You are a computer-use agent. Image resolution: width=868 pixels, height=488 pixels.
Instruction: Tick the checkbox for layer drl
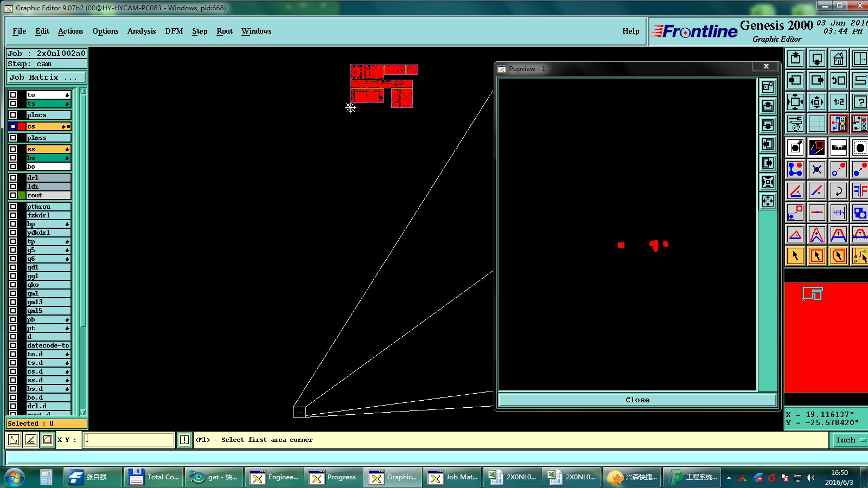click(x=13, y=178)
